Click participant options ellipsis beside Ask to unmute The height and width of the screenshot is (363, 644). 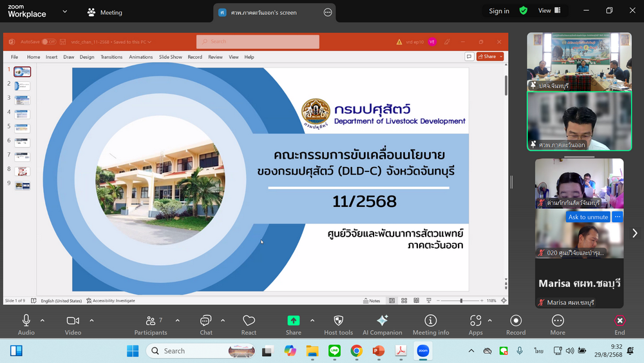[x=618, y=217]
